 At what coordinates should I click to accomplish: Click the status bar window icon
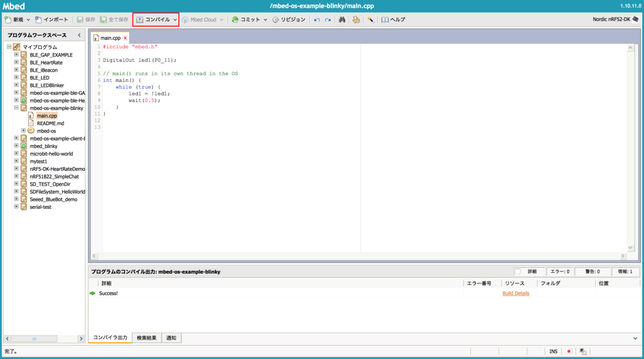[x=583, y=351]
